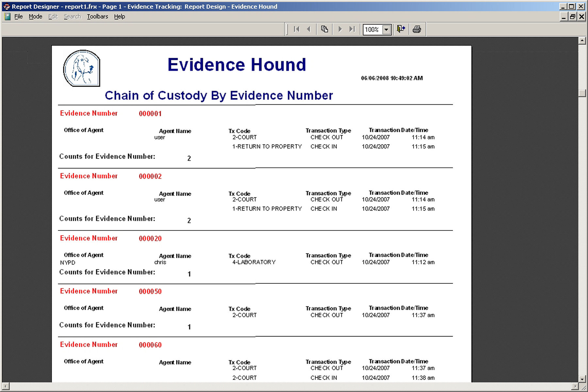Open the Mode menu
This screenshot has width=588, height=392.
point(35,17)
